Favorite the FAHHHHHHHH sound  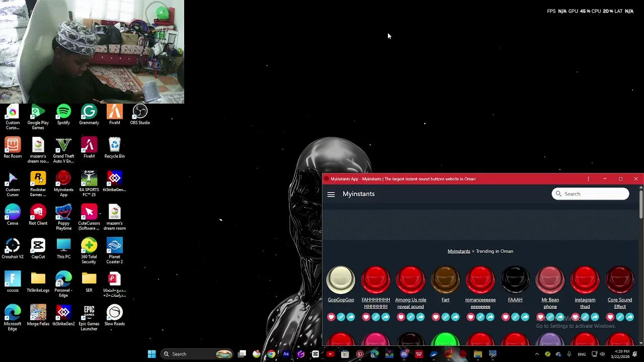tap(366, 317)
